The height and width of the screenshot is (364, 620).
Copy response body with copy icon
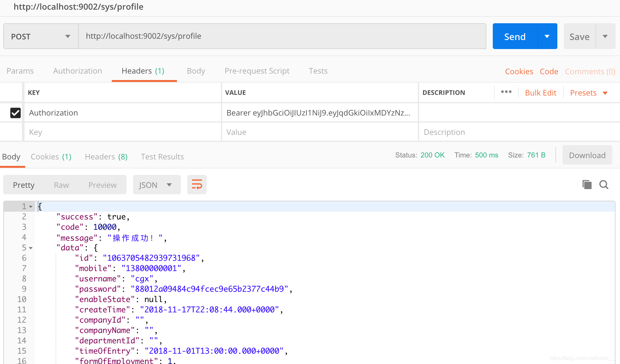587,185
